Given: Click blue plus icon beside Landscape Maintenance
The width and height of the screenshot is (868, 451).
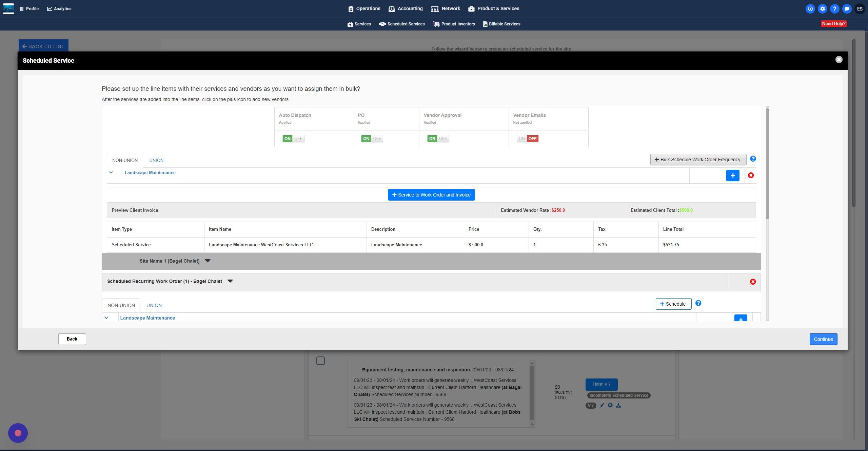Looking at the screenshot, I should click(x=732, y=176).
